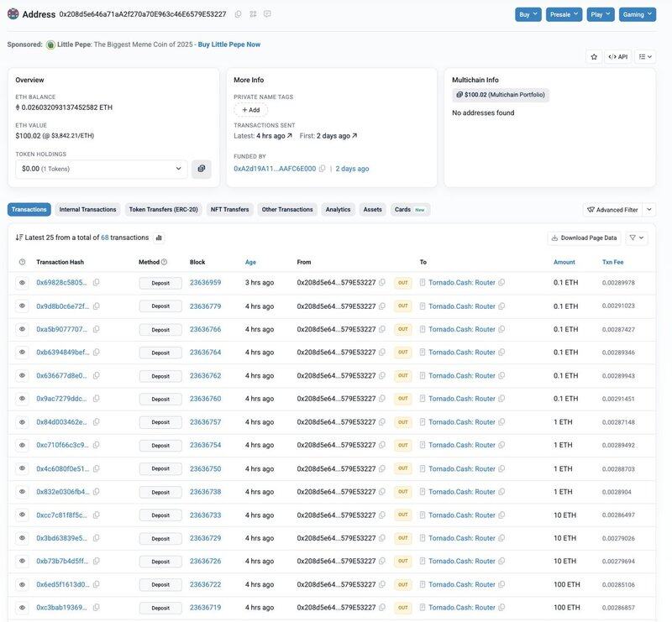Copy Tornado.Cash: Router address in first row

(x=501, y=283)
